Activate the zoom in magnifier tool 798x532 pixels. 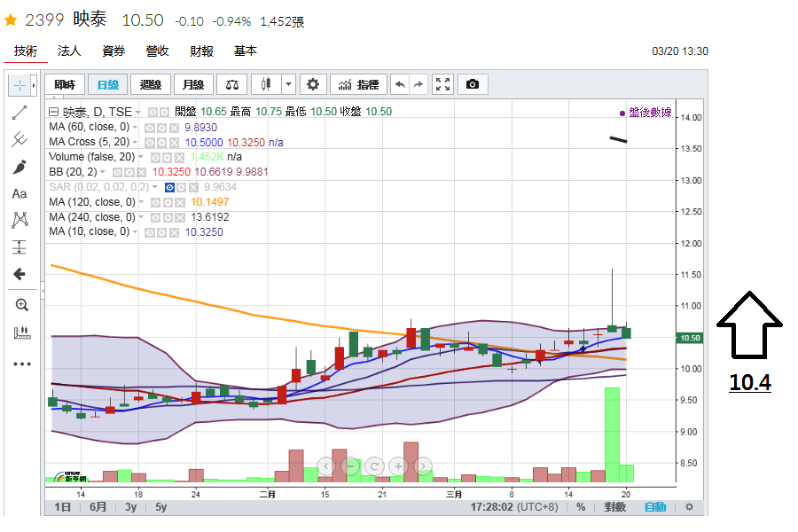21,305
